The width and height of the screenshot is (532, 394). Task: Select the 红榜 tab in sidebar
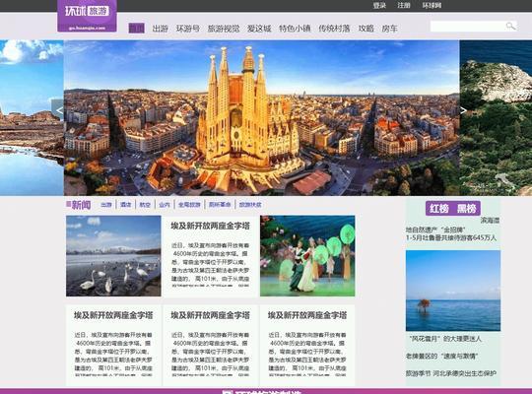click(439, 209)
